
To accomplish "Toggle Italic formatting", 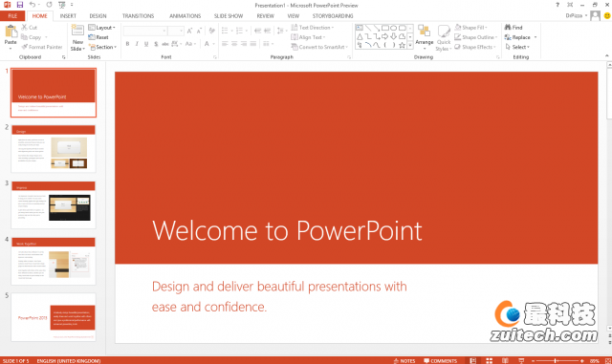I will 137,44.
